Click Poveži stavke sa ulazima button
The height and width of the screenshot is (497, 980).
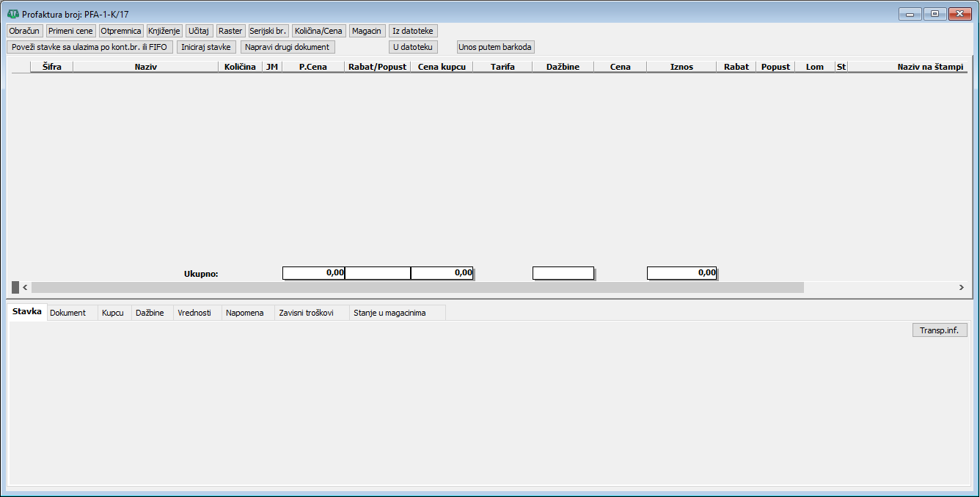89,47
